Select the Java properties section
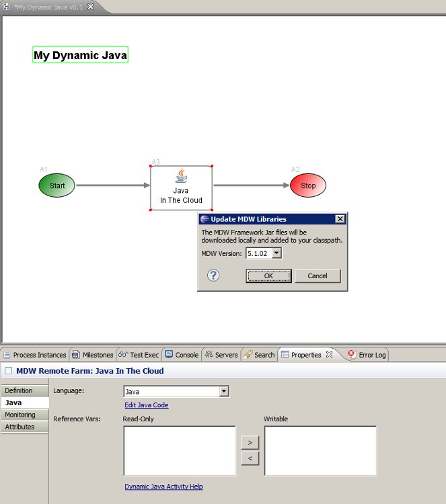The width and height of the screenshot is (446, 504). [x=25, y=403]
